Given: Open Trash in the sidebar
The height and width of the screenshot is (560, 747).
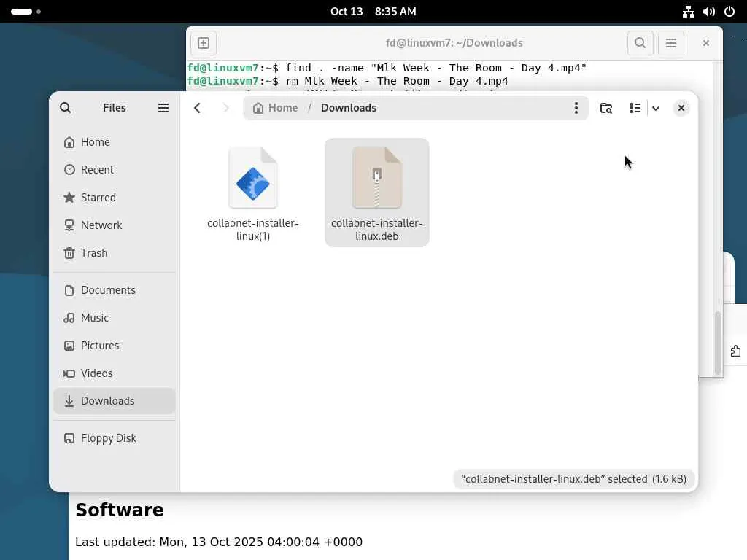Looking at the screenshot, I should 115,252.
